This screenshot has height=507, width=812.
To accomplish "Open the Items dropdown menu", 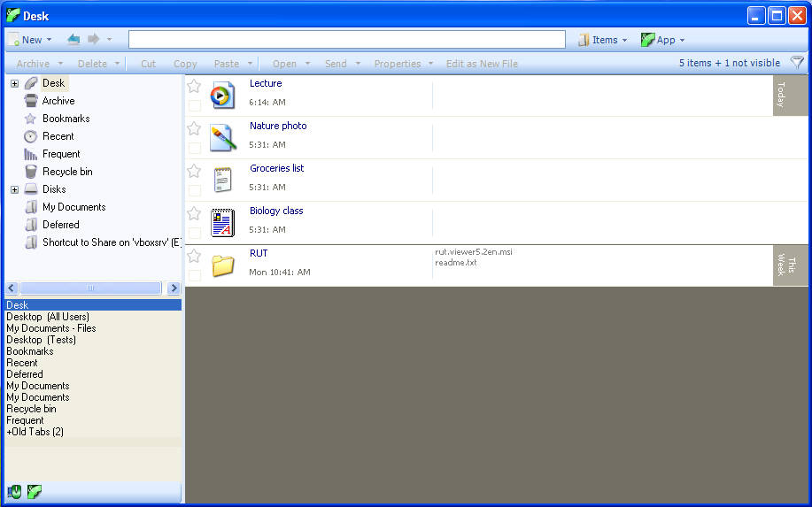I will [603, 40].
